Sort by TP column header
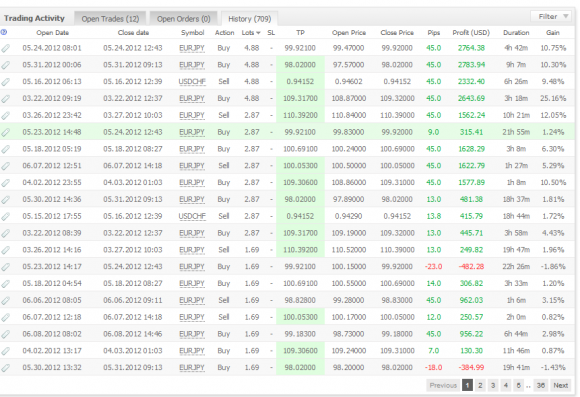Screen dimensions: 580x397 [300, 33]
